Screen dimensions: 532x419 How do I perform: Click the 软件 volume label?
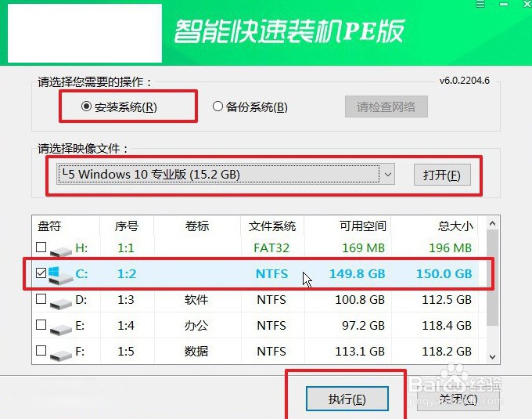pos(196,299)
